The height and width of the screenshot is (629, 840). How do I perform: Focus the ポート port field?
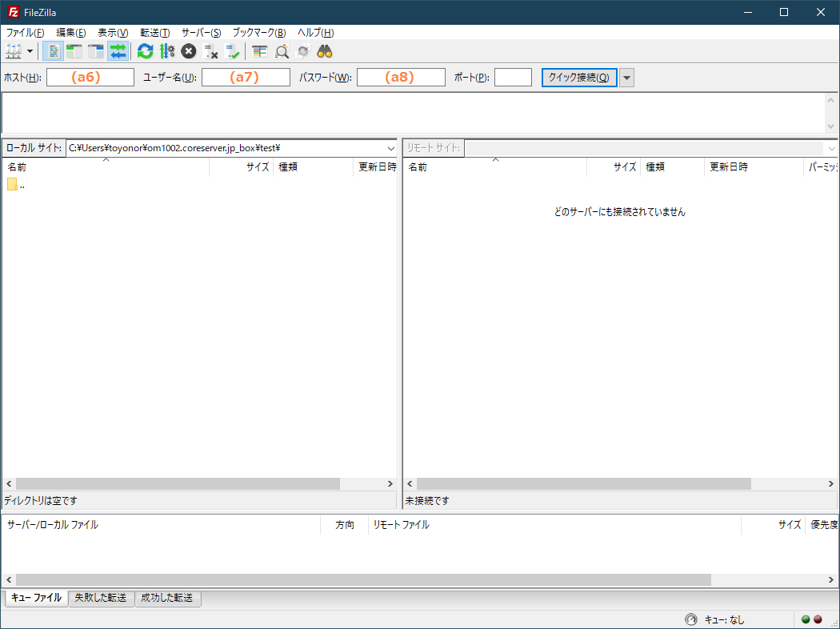point(514,77)
